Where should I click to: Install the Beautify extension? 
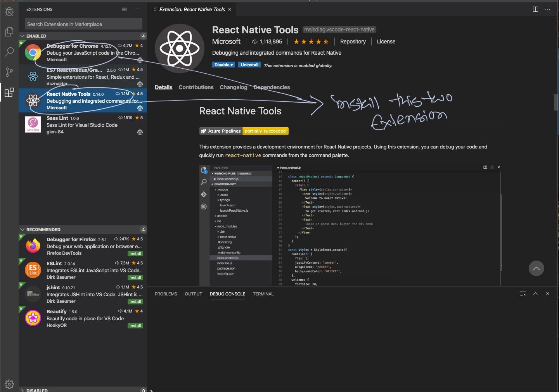135,326
